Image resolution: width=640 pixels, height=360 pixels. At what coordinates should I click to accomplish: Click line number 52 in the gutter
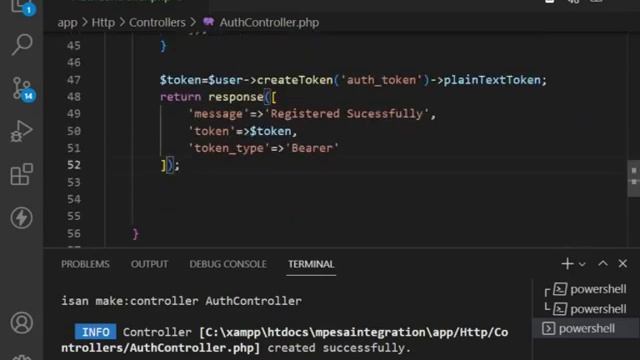tap(73, 165)
